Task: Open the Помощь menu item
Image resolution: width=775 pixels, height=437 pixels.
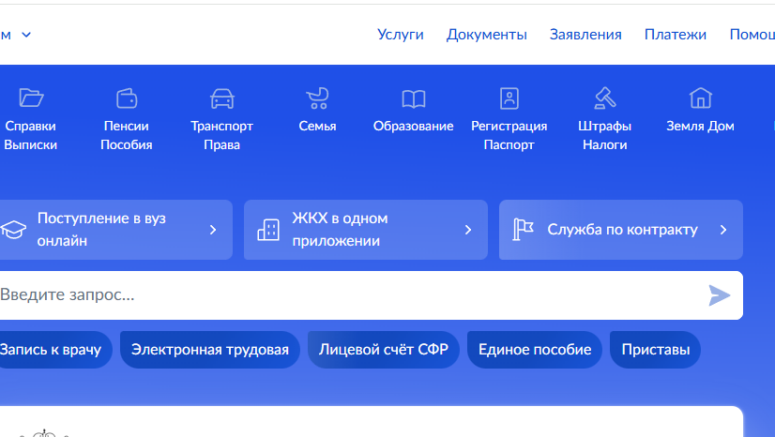Action: [x=752, y=35]
